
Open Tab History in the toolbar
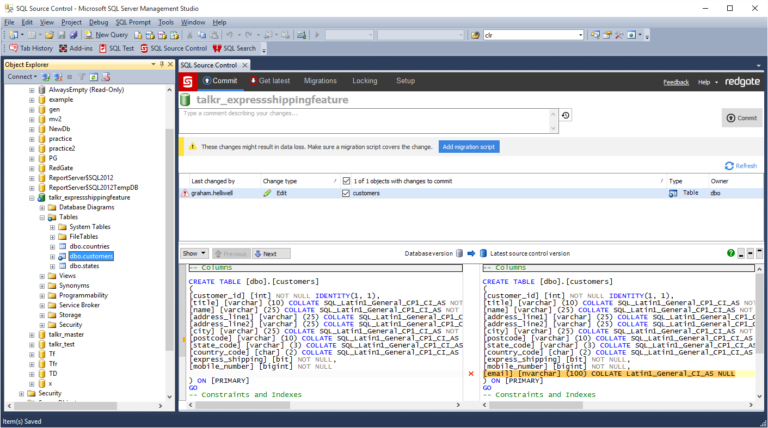tap(31, 48)
